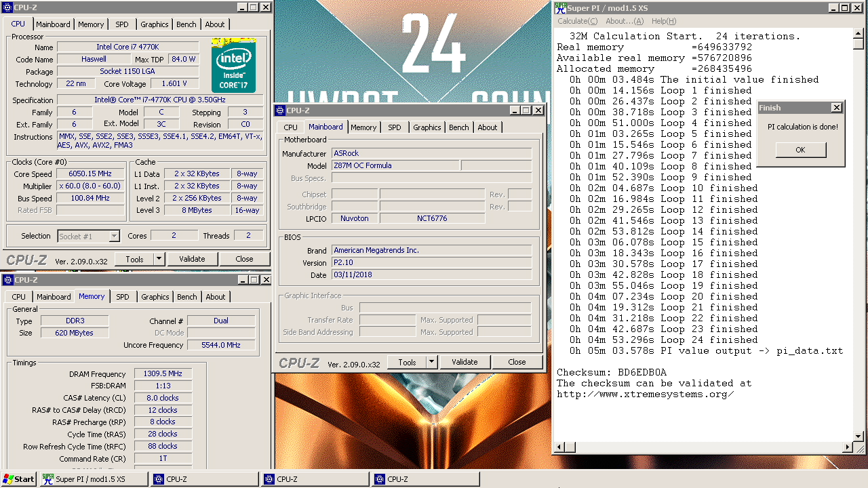Switch to SPD tab in the Memory window
The width and height of the screenshot is (868, 488).
coord(122,297)
